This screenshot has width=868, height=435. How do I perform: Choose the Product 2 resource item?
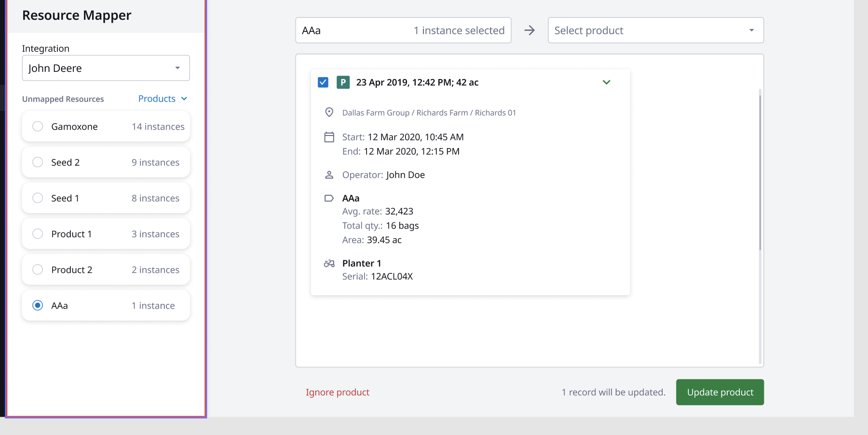click(106, 270)
